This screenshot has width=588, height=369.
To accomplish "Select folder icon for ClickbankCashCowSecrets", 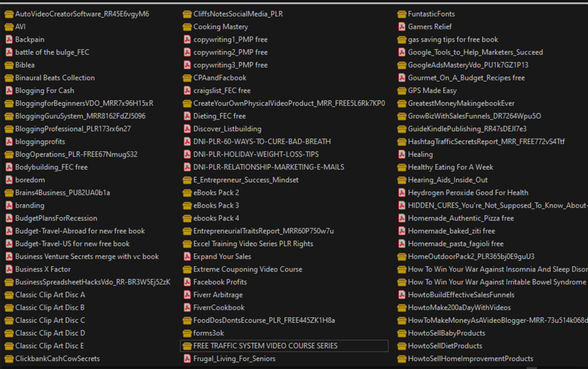I will (x=9, y=359).
